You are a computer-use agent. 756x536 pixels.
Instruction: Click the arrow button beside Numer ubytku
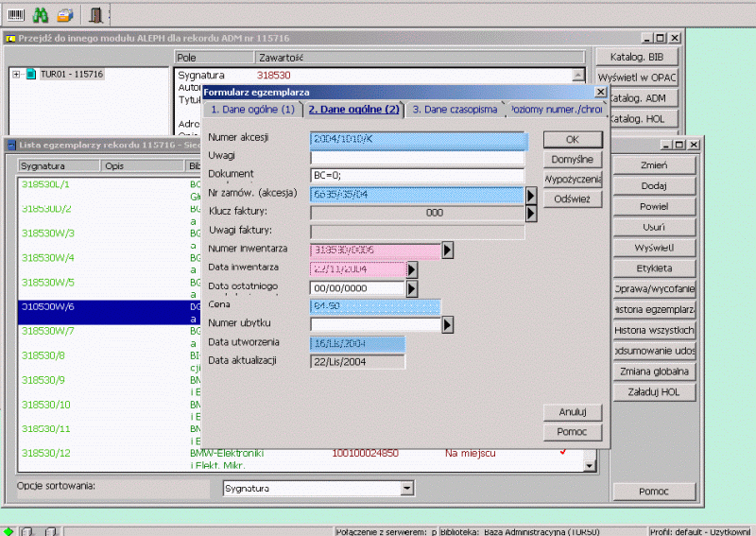(x=447, y=324)
